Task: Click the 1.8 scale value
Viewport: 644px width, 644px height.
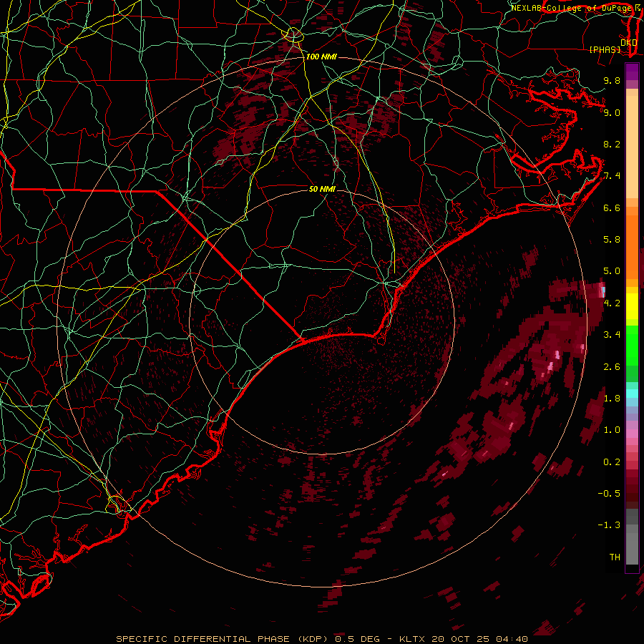Action: tap(612, 399)
